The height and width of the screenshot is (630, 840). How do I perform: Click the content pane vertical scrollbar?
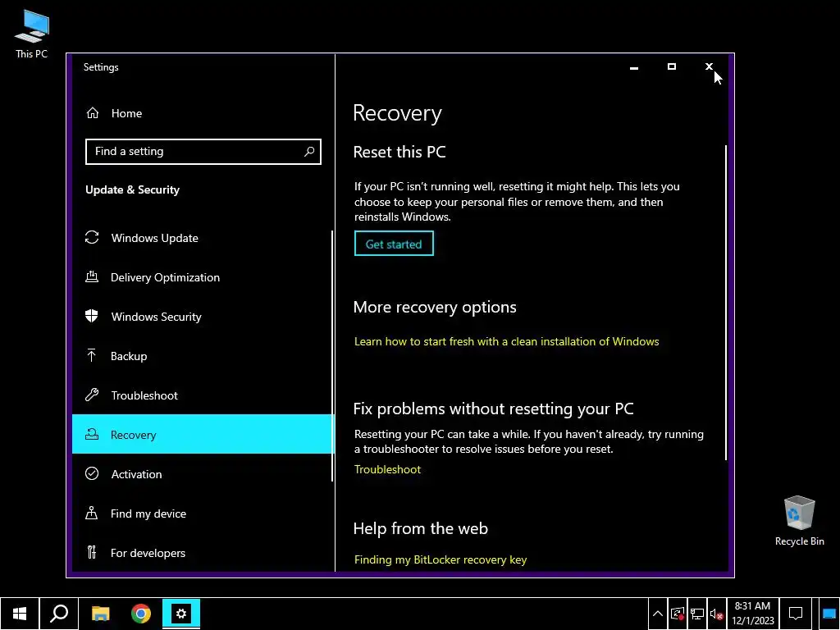726,303
